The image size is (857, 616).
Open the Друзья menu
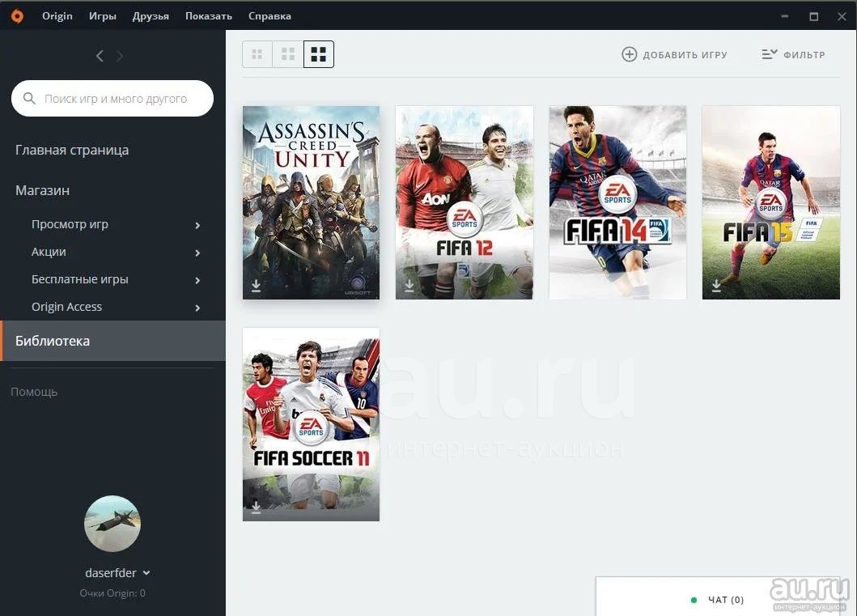151,16
